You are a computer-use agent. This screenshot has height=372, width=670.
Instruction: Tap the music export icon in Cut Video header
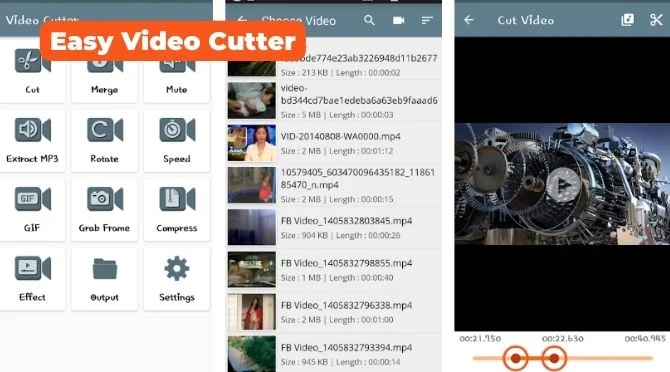pos(627,20)
